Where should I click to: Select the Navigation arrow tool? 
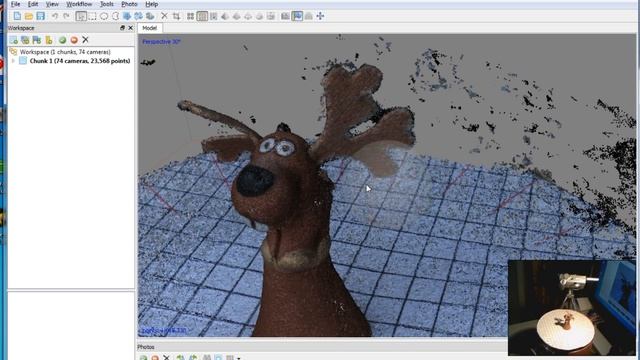(x=81, y=16)
